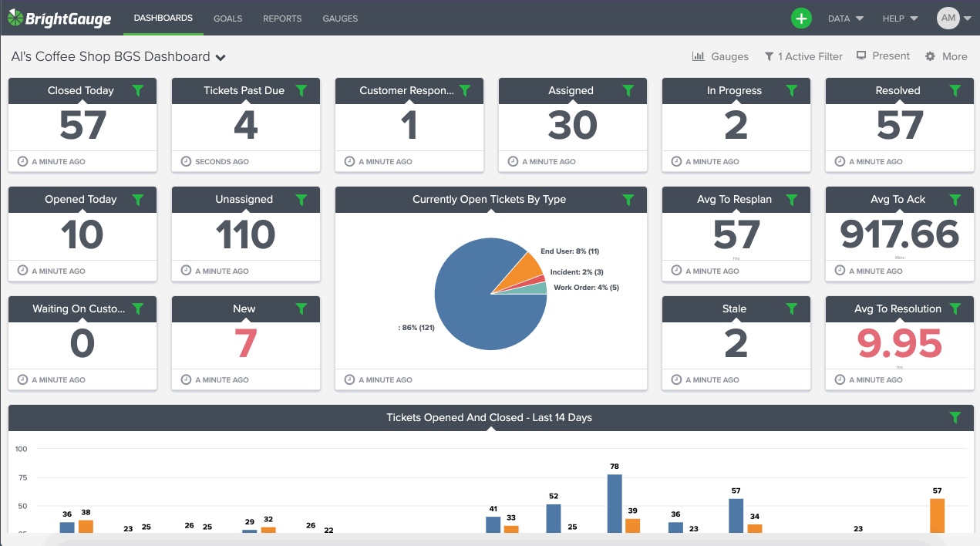Click the "Tickets Opened And Closed - Last 14 Days" title

(490, 417)
